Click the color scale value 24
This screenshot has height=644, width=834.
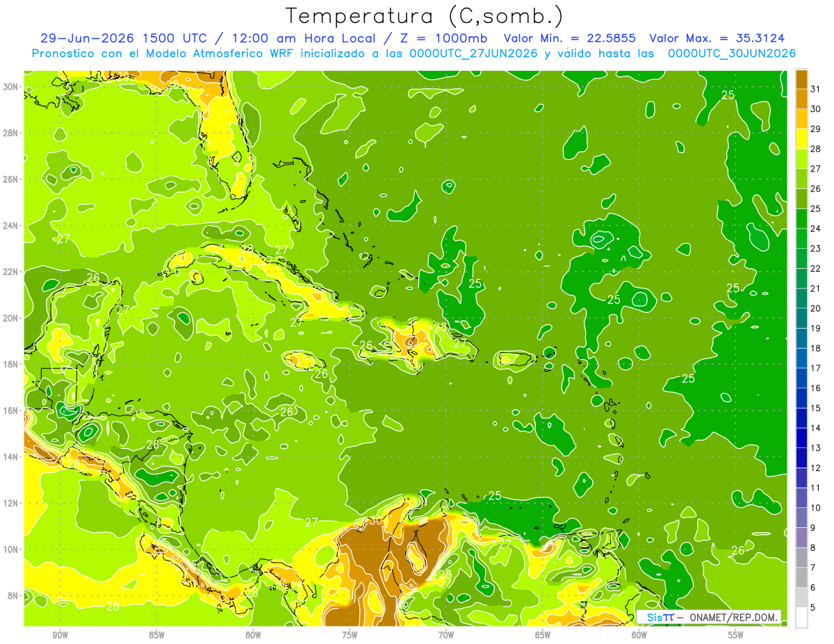(x=816, y=229)
